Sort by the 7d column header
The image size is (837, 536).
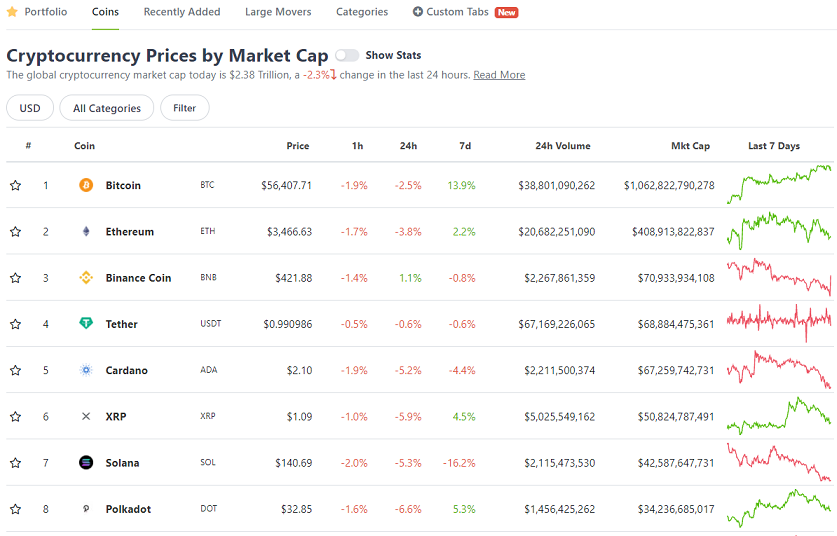tap(465, 146)
